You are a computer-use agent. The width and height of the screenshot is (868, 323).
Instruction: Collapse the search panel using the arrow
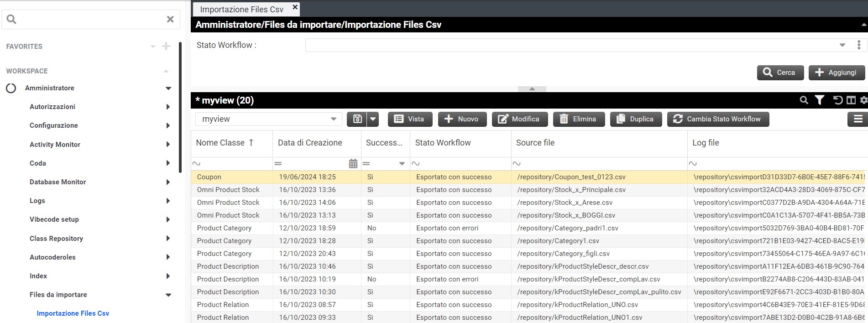(x=532, y=89)
